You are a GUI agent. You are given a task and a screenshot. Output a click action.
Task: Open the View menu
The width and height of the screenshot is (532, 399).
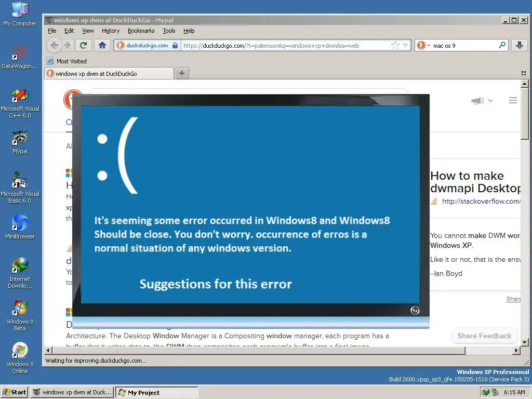coord(88,31)
